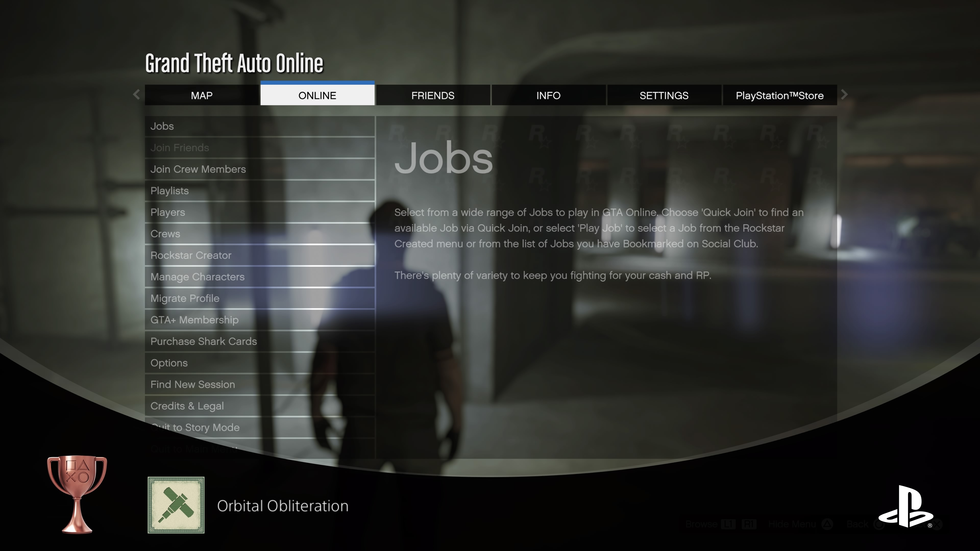The image size is (980, 551).
Task: Open the FRIENDS tab
Action: point(433,95)
